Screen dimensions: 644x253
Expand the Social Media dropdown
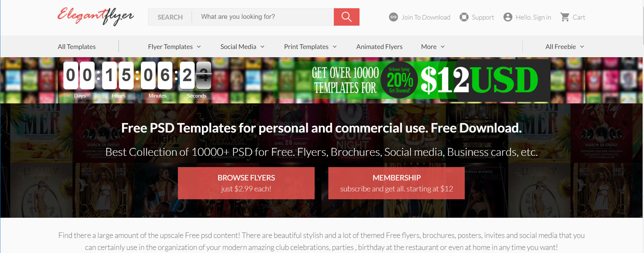pyautogui.click(x=263, y=47)
